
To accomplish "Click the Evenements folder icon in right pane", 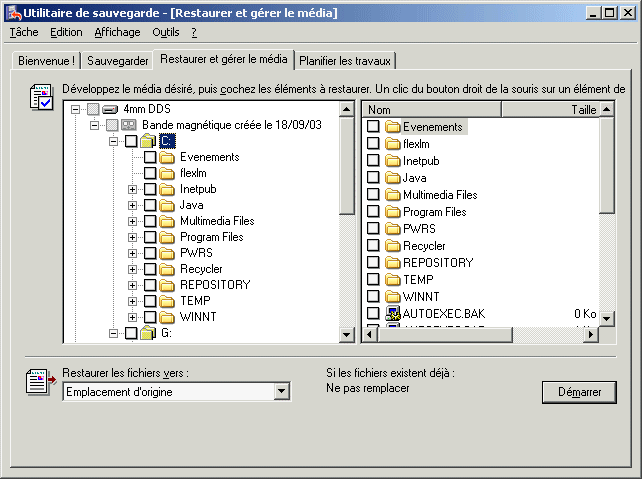I will 392,127.
